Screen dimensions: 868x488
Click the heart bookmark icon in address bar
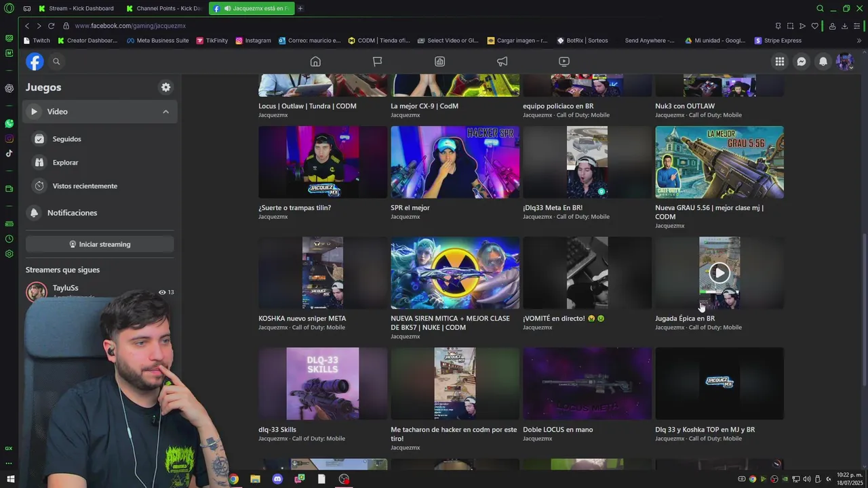coord(814,26)
